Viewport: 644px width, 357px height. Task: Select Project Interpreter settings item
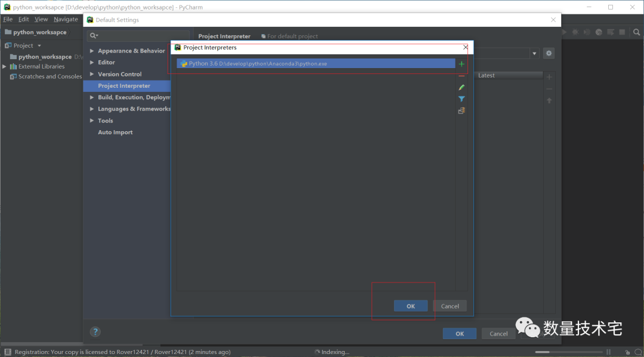[127, 85]
